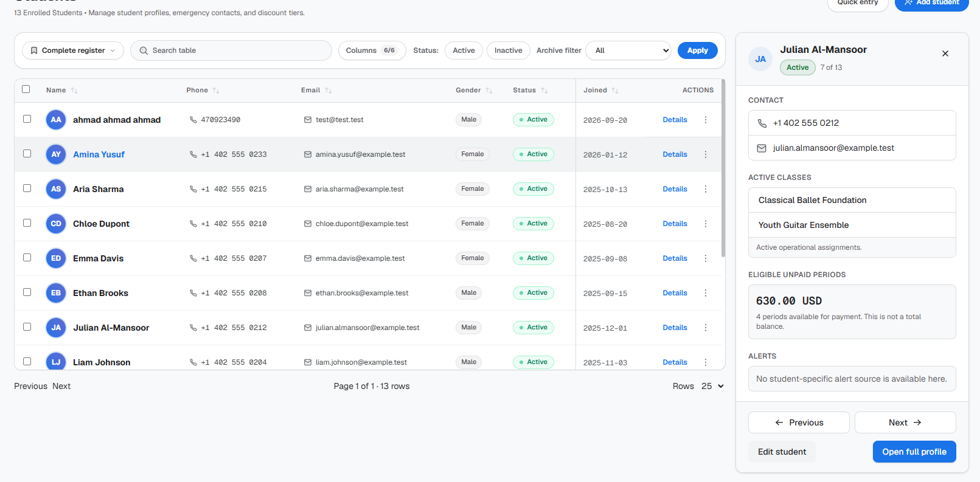Check the Ethan Brooks row checkbox
The width and height of the screenshot is (980, 482).
coord(27,292)
